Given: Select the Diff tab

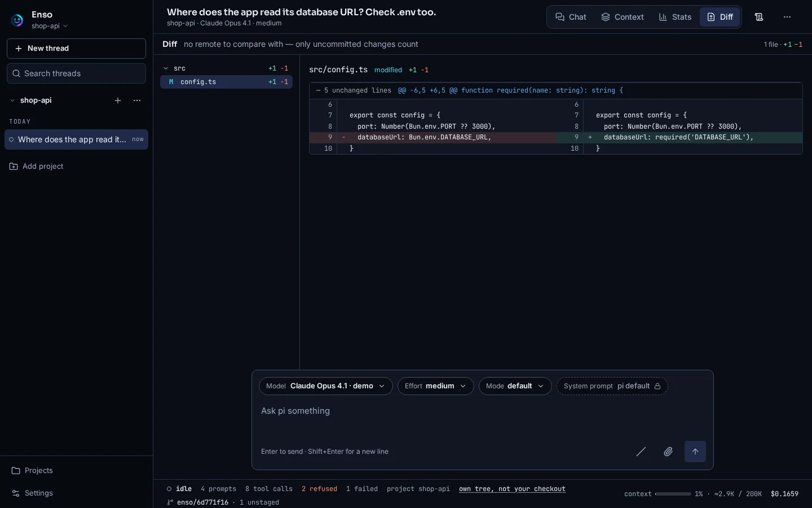Looking at the screenshot, I should coord(720,17).
